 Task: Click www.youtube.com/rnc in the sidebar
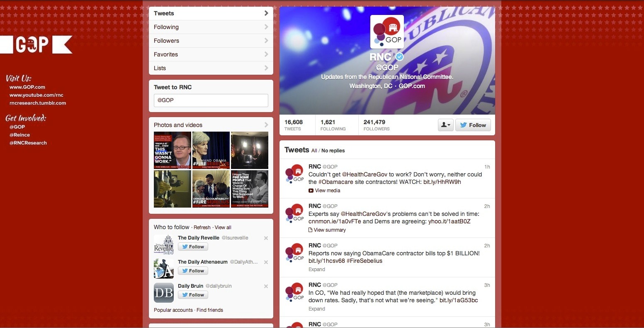pyautogui.click(x=36, y=95)
